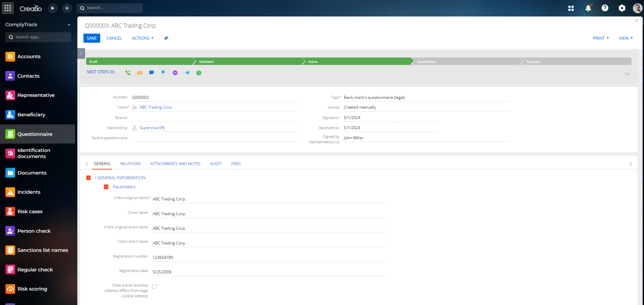Set stage to Draft

140,62
